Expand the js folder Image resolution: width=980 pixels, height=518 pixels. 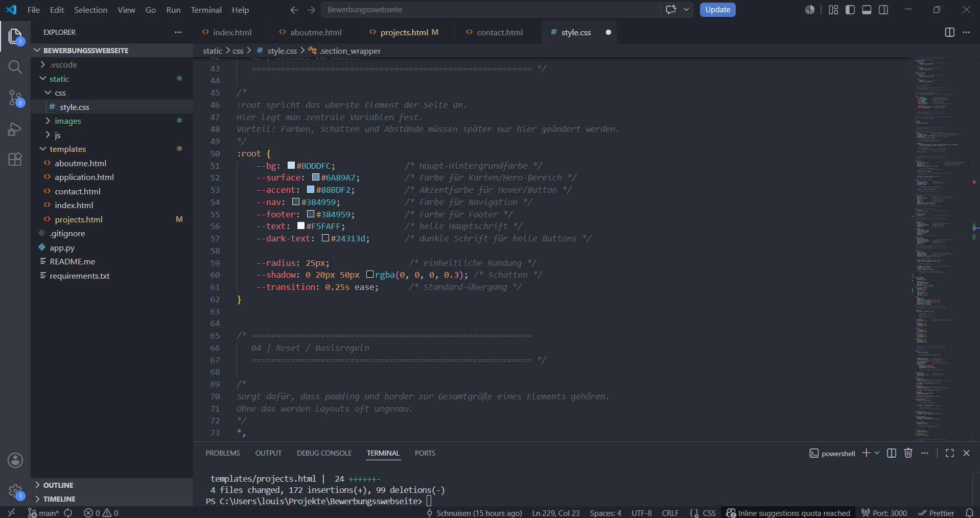(x=48, y=135)
